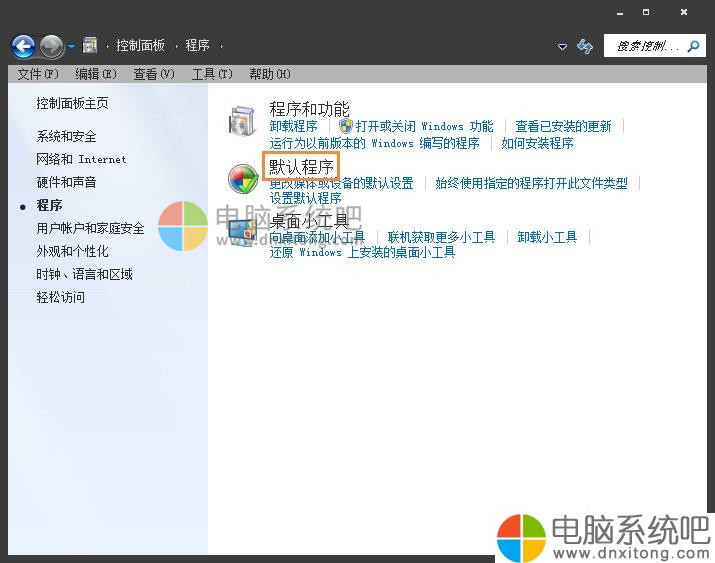Screen dimensions: 715x563
Task: Click the grey Forward arrow button
Action: click(52, 46)
